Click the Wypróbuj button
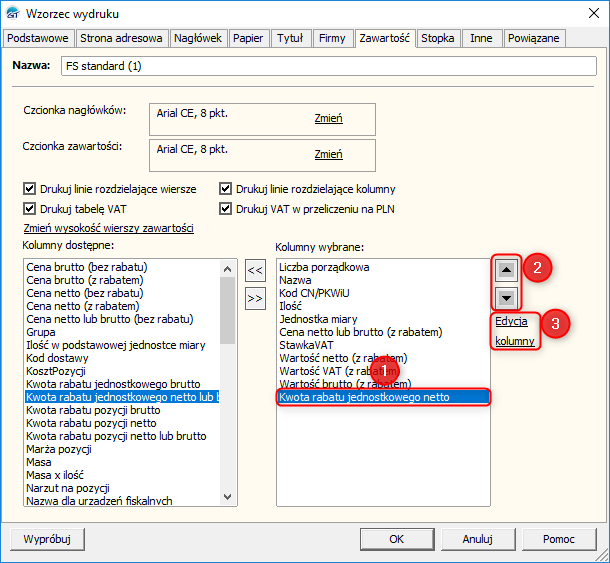The width and height of the screenshot is (610, 563). (x=47, y=539)
